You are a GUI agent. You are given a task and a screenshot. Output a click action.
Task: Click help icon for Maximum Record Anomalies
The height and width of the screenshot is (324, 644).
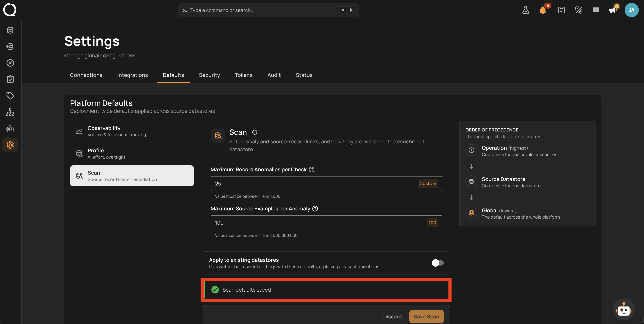click(x=312, y=169)
